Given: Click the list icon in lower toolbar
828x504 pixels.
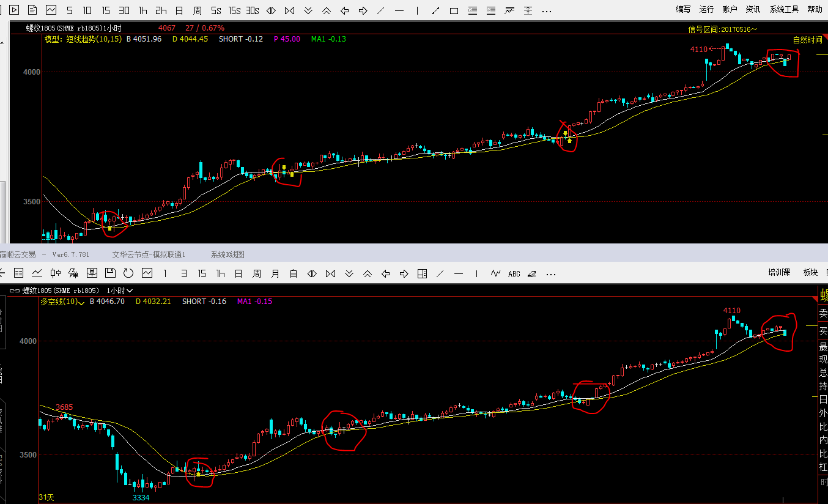Looking at the screenshot, I should (x=19, y=273).
